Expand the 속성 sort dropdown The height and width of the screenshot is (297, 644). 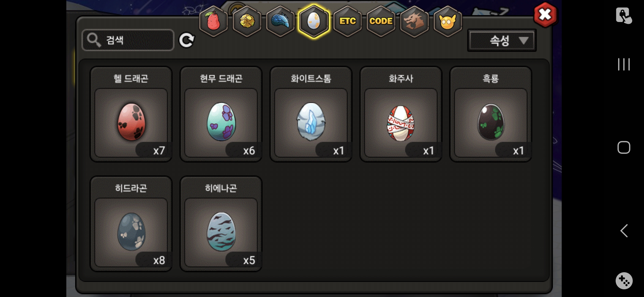[502, 41]
